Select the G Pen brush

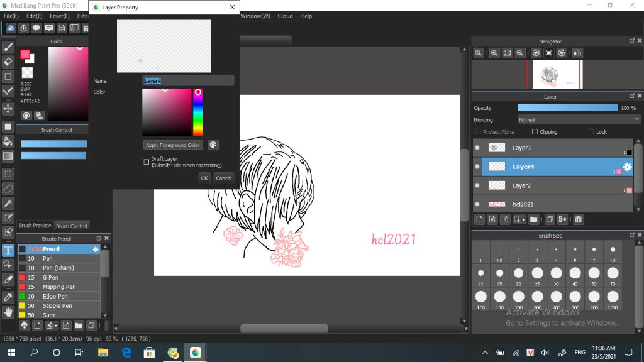tap(58, 277)
